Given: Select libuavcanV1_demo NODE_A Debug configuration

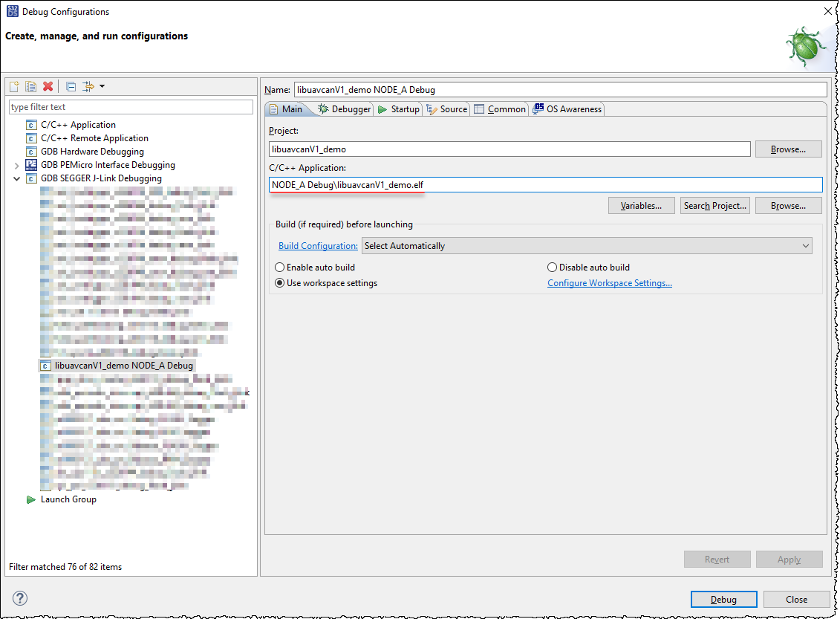Looking at the screenshot, I should tap(123, 366).
